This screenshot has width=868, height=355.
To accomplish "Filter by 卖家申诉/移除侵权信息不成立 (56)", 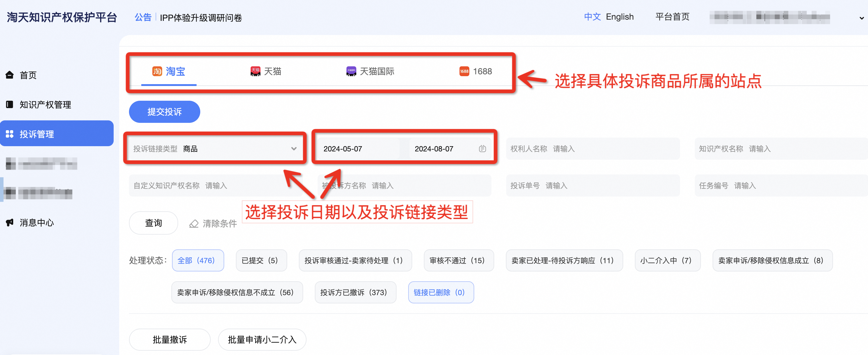I will [237, 292].
